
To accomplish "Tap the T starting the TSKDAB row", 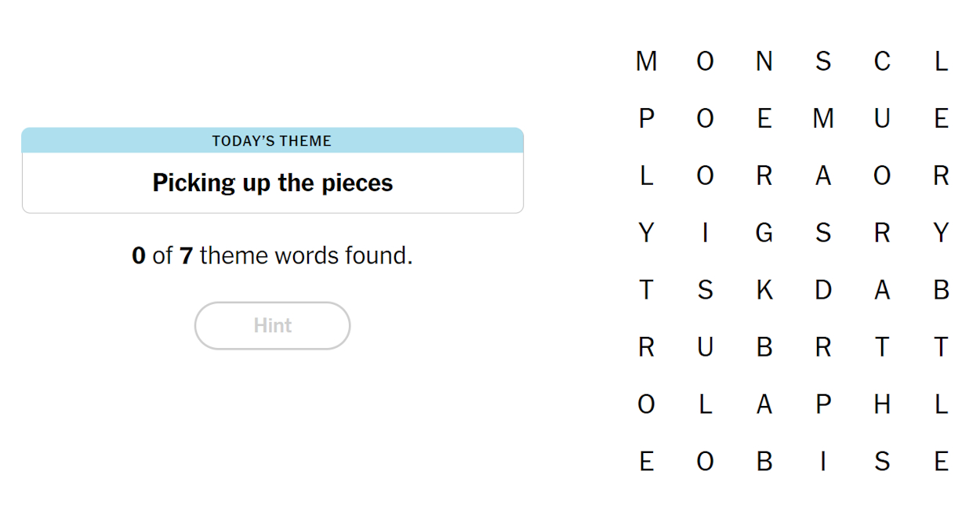I will [x=647, y=290].
